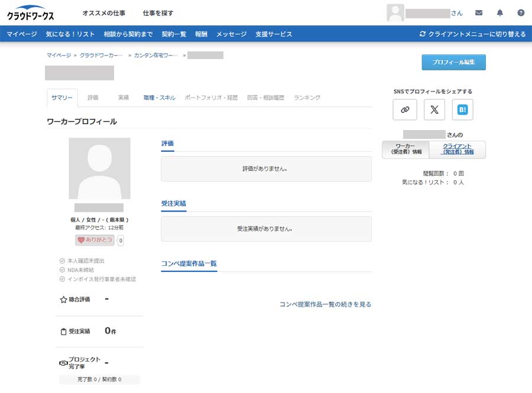
Task: Share profile on Hatena Bookmark
Action: click(x=462, y=110)
